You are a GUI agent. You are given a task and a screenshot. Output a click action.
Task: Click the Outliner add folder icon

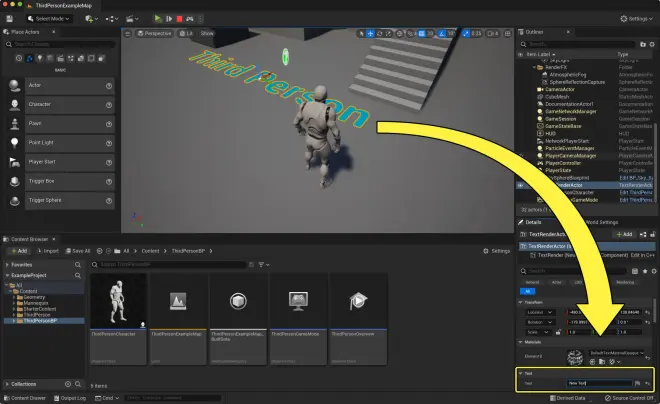tap(643, 44)
